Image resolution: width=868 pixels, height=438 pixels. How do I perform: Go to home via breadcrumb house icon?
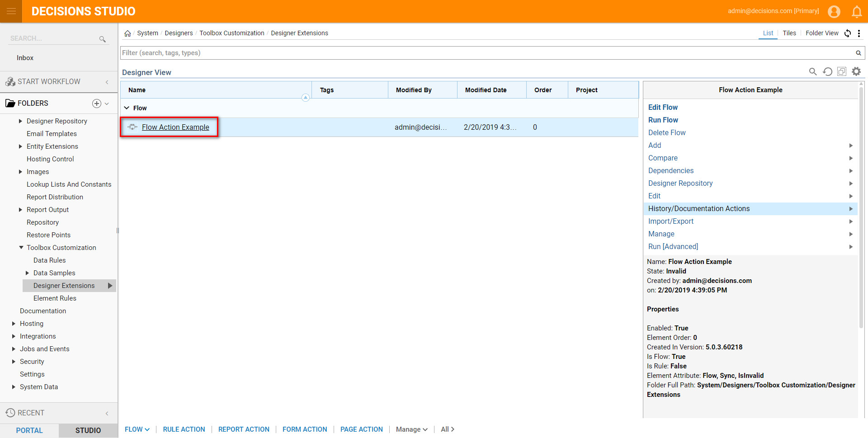[x=127, y=33]
